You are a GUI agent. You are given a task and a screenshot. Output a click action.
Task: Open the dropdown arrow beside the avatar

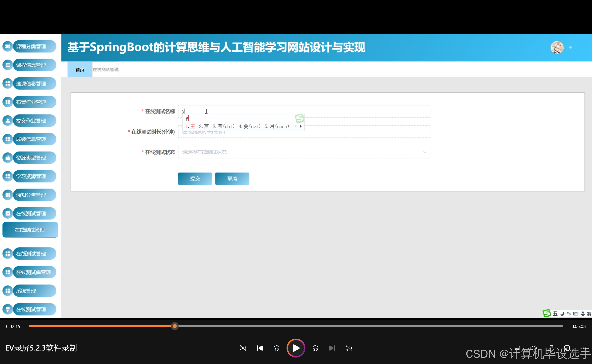click(x=570, y=47)
